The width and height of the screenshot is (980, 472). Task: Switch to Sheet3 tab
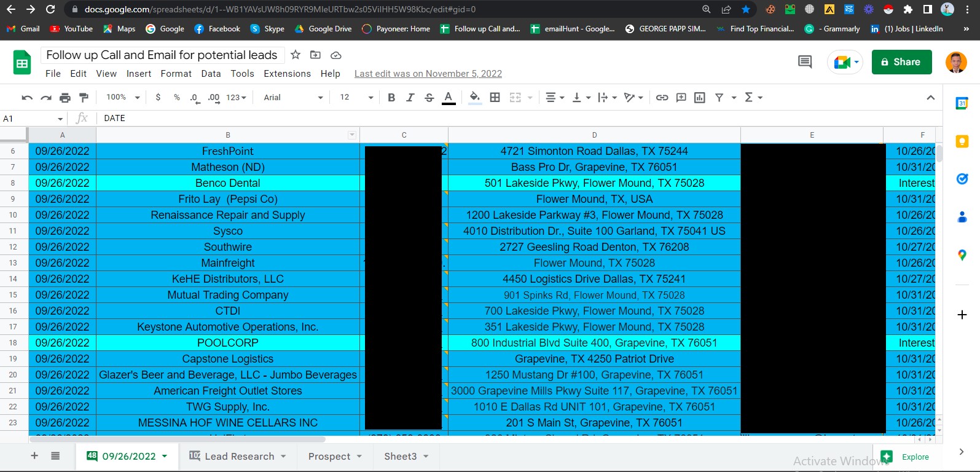406,456
